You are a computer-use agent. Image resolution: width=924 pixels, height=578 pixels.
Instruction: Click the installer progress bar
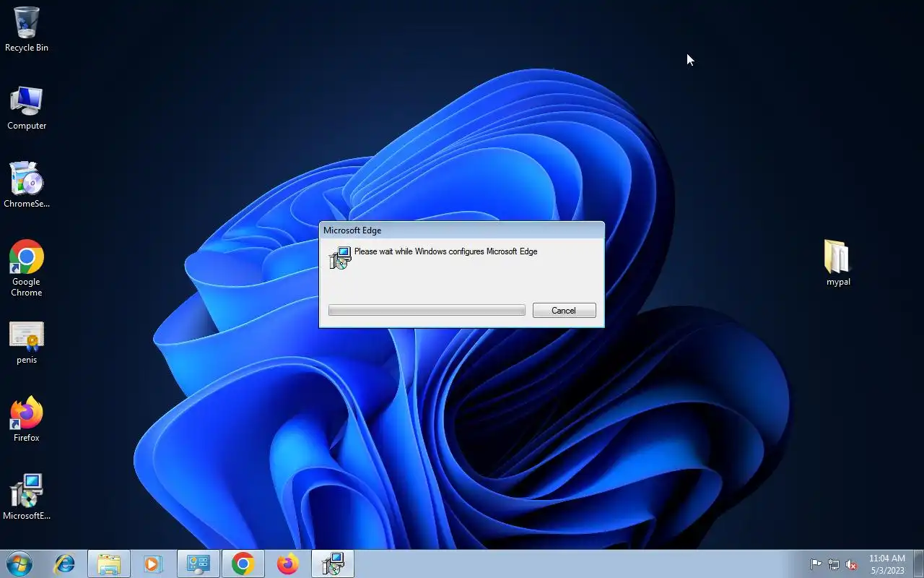coord(427,310)
